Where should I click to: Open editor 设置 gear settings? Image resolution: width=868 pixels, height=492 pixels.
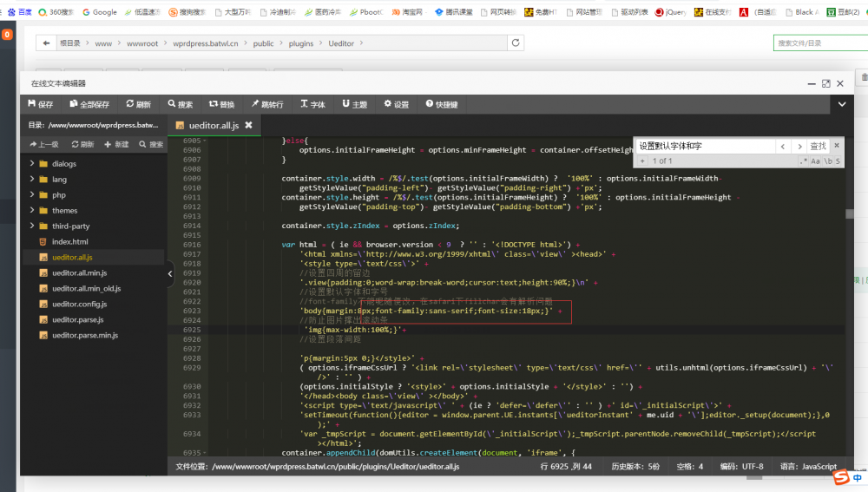397,104
